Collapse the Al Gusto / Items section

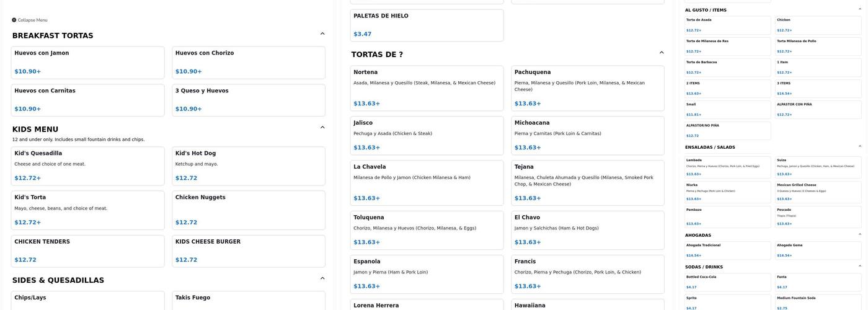tap(860, 9)
